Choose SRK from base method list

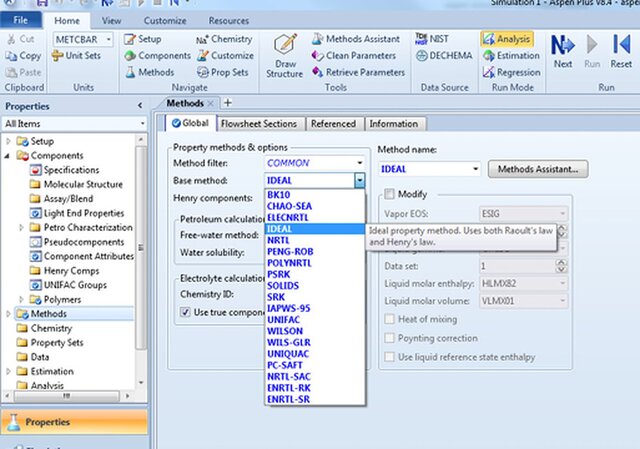click(315, 297)
